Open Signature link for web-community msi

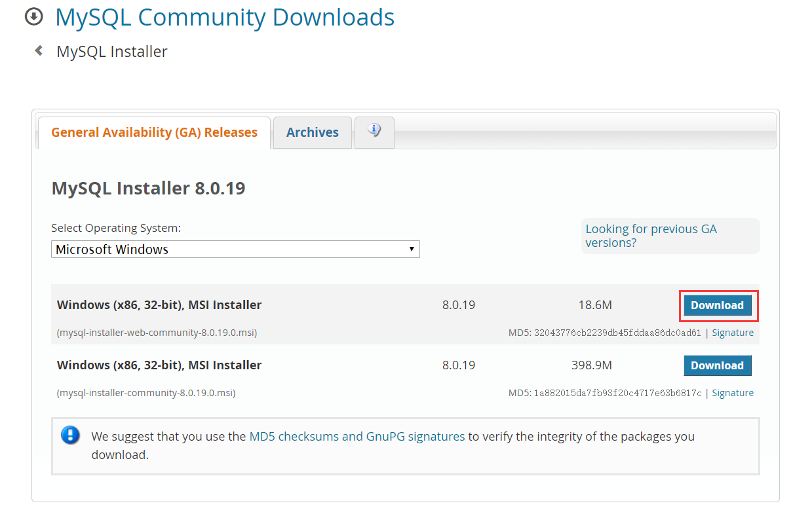click(x=733, y=333)
